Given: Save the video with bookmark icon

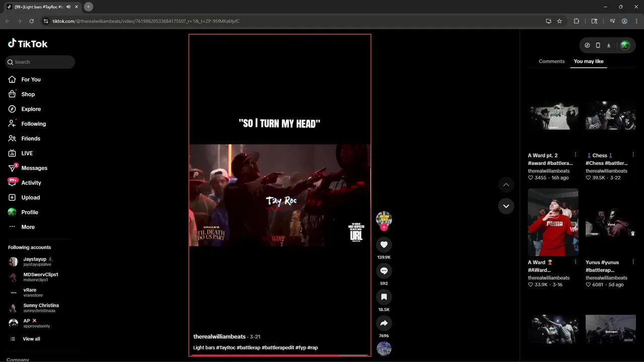Looking at the screenshot, I should point(384,297).
